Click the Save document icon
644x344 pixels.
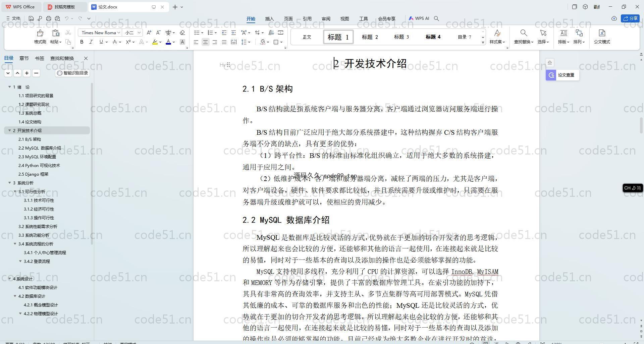pyautogui.click(x=31, y=18)
